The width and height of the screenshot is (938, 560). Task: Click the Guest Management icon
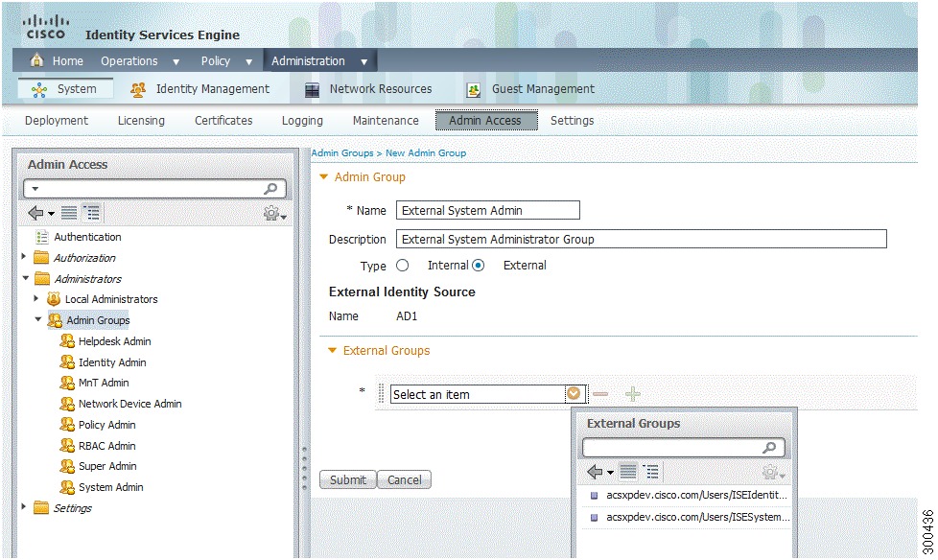[x=473, y=90]
